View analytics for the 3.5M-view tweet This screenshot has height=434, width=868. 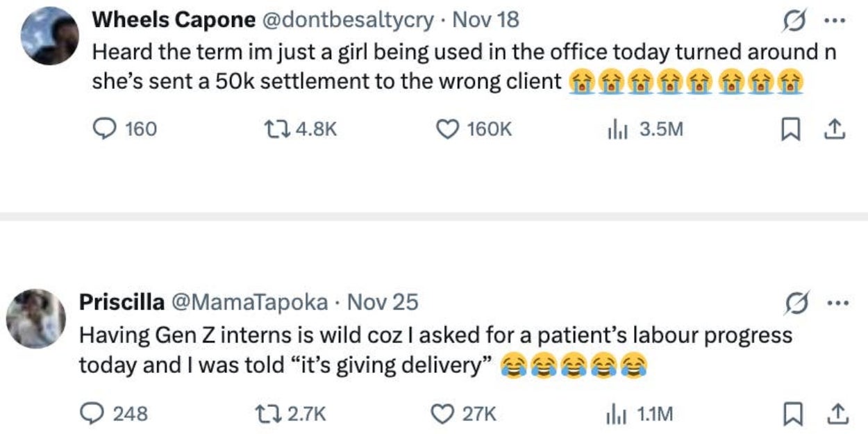[x=612, y=129]
